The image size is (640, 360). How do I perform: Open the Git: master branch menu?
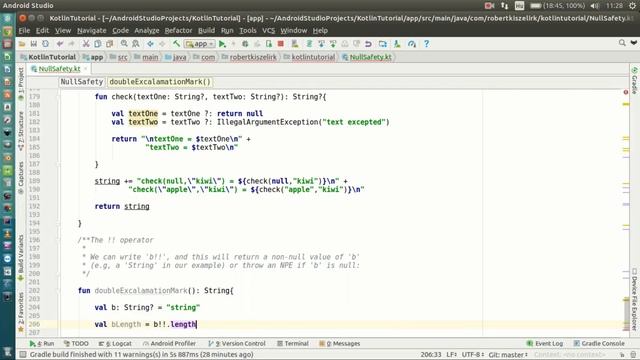[508, 355]
